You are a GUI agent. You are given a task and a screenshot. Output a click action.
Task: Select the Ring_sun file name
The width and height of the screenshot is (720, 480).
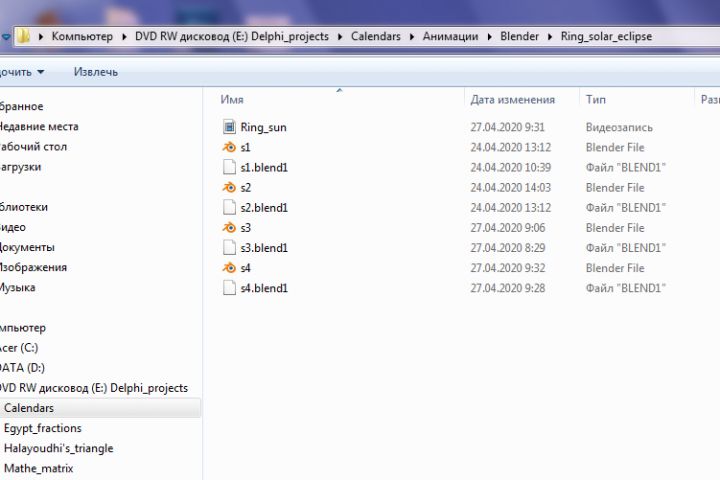pyautogui.click(x=263, y=127)
